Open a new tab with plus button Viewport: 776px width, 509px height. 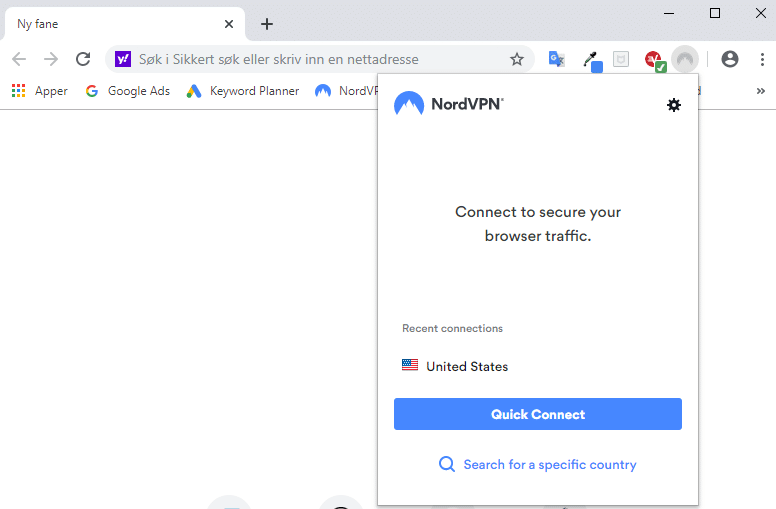[x=267, y=24]
